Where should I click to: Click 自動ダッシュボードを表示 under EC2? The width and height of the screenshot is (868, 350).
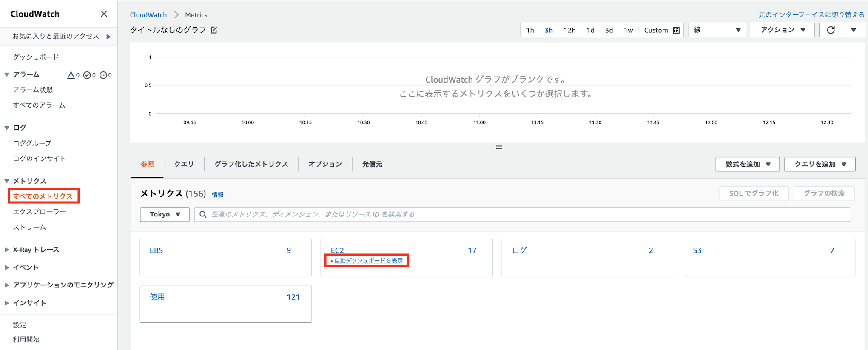pyautogui.click(x=368, y=261)
